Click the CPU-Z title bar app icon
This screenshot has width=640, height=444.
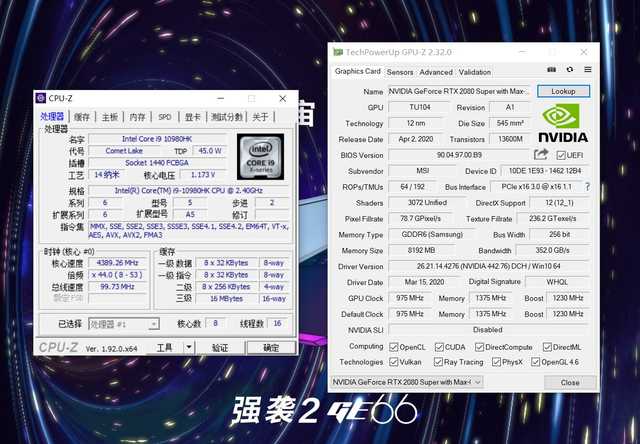pyautogui.click(x=41, y=98)
